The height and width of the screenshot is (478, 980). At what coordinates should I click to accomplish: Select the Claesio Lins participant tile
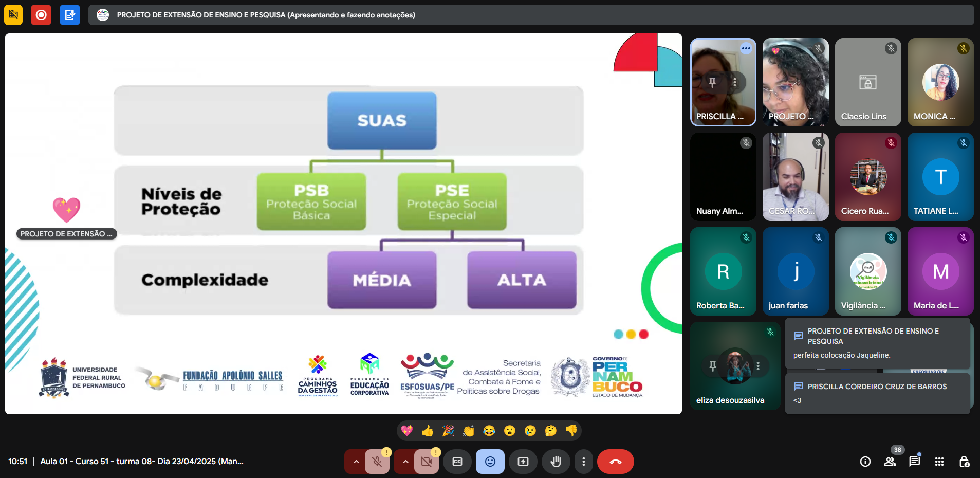868,82
